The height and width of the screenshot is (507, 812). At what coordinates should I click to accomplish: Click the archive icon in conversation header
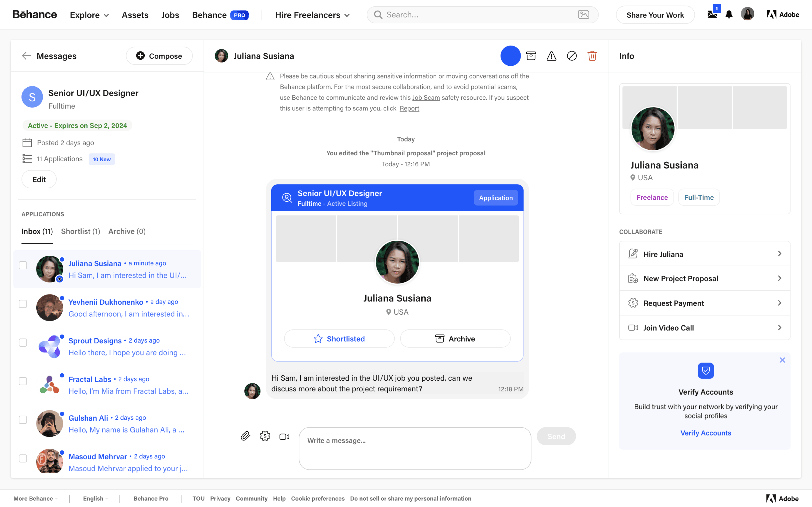531,56
